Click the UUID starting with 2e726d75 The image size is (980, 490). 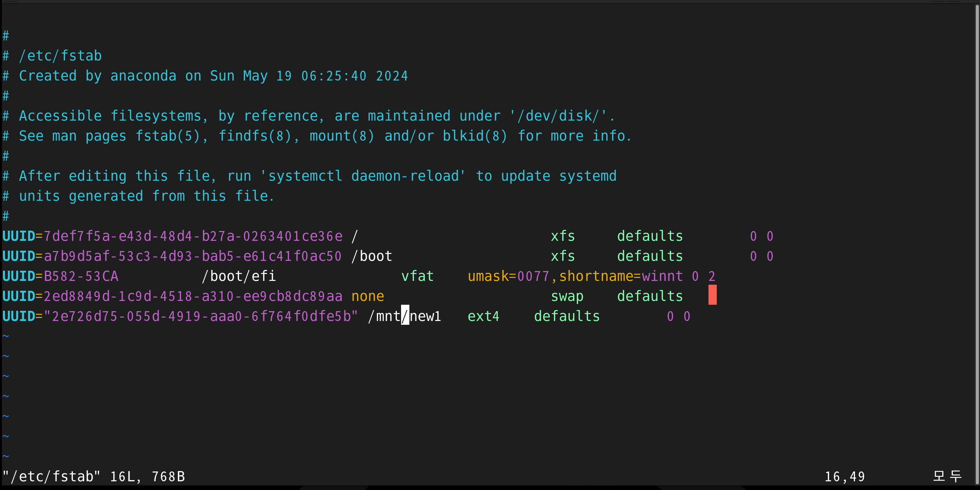201,316
